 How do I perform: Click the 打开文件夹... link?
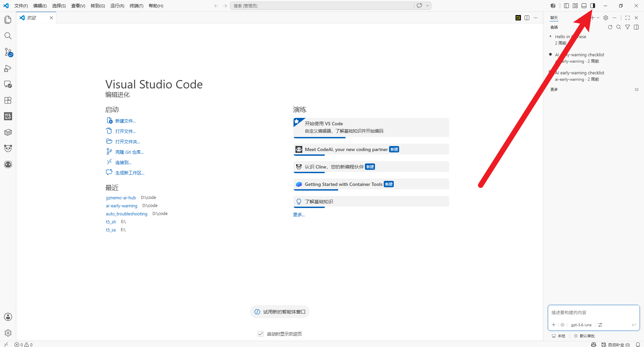point(128,142)
